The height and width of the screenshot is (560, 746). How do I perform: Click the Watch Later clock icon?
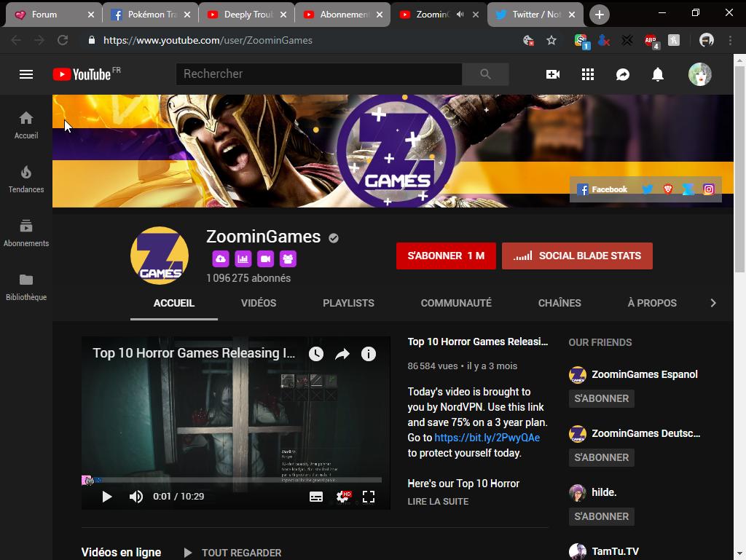click(316, 354)
